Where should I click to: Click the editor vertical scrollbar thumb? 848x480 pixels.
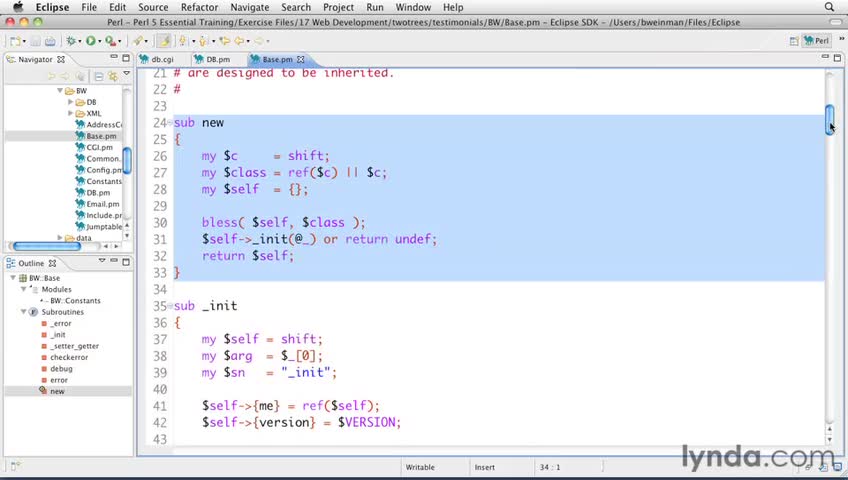pos(830,120)
